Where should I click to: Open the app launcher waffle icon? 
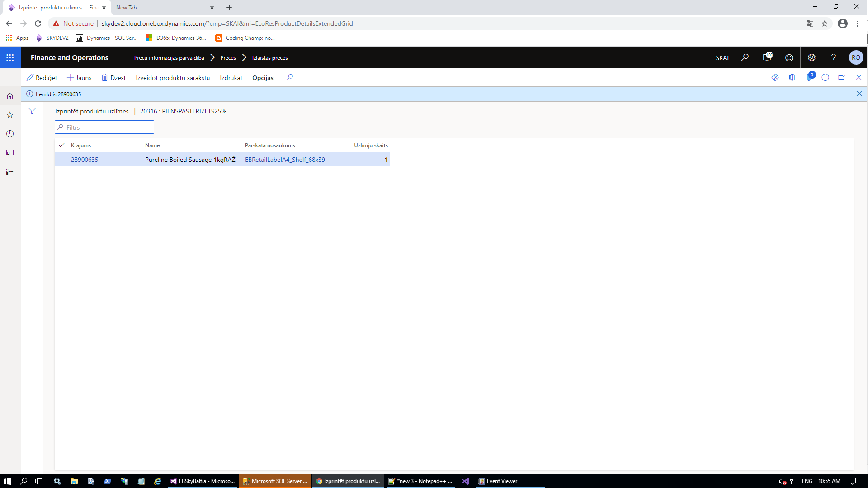pyautogui.click(x=10, y=57)
